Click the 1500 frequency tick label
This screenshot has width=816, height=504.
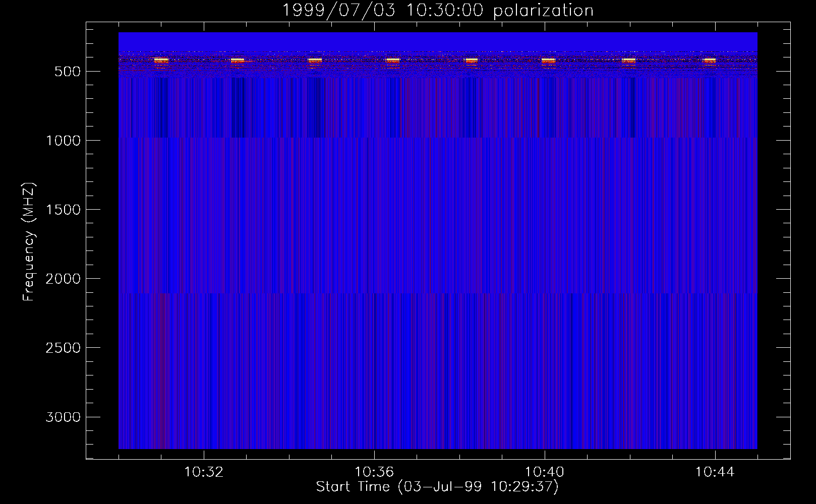pos(63,210)
